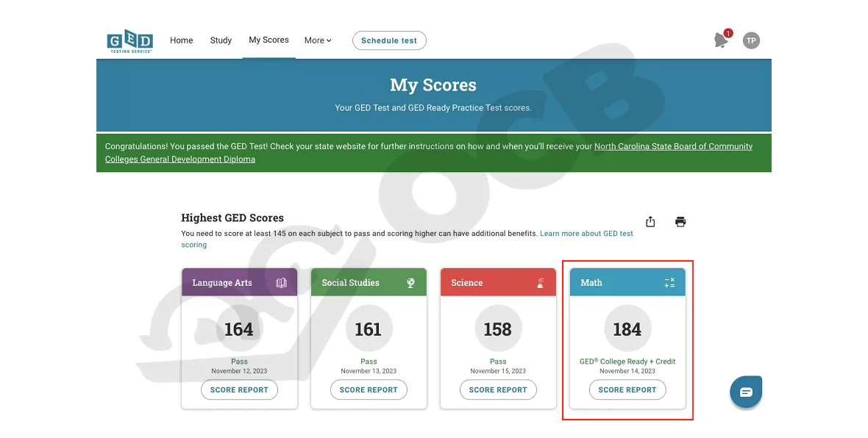Click the share scores icon
This screenshot has height=438, width=868.
point(650,222)
